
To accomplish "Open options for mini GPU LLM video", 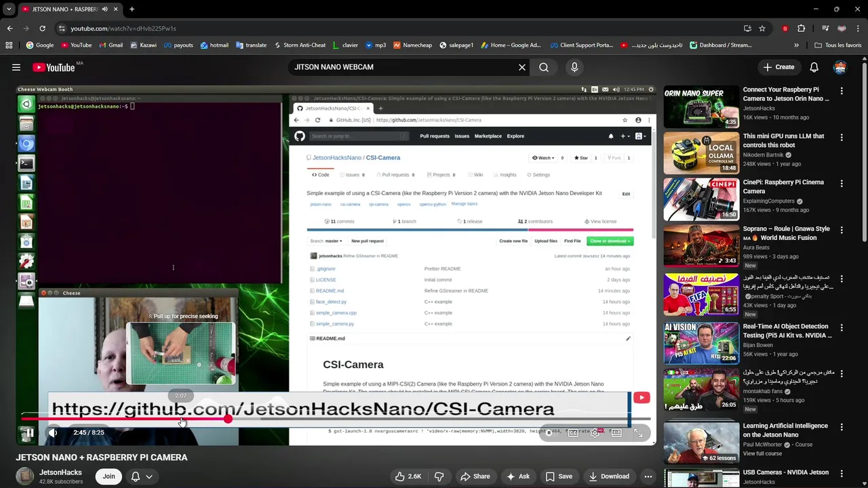I will click(x=842, y=137).
